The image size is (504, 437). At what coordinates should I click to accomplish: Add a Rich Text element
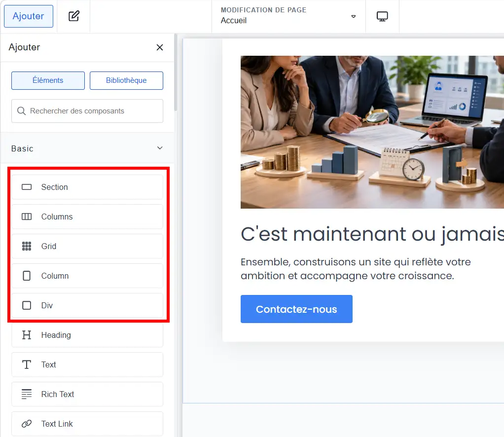tap(87, 394)
